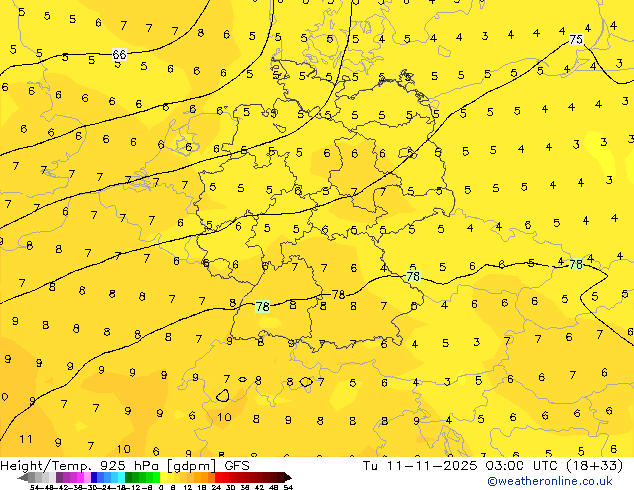The height and width of the screenshot is (490, 634).
Task: Click the dark right arrow tip of the legend
Action: click(x=288, y=478)
